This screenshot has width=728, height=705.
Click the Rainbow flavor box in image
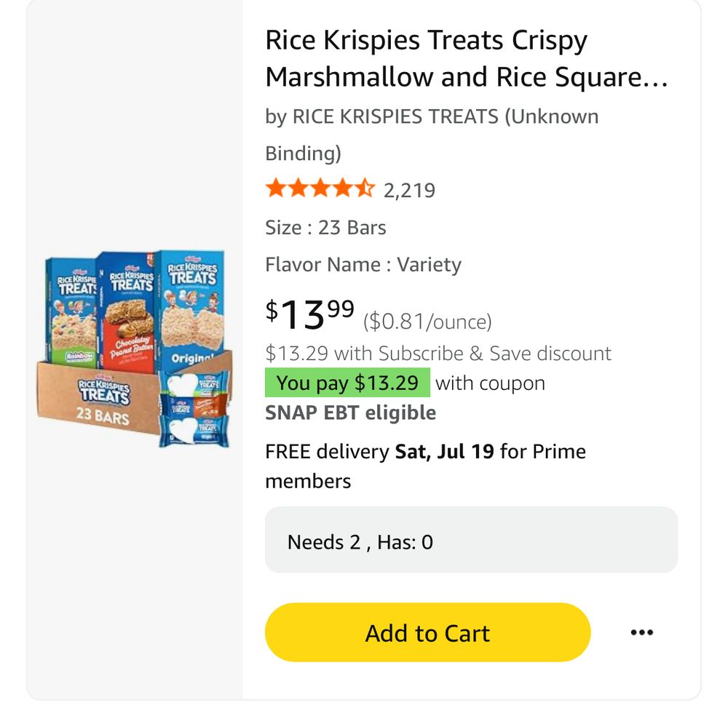tap(71, 311)
